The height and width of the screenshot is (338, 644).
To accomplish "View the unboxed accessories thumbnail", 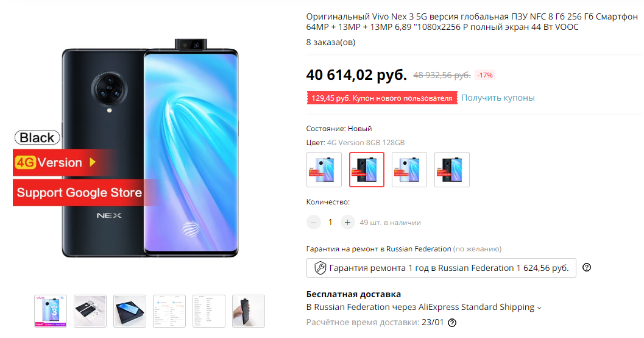I will pos(90,311).
